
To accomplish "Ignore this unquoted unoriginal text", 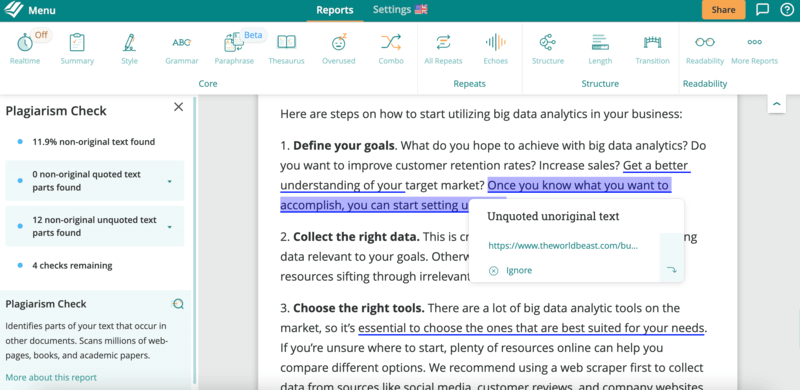I will click(x=510, y=271).
